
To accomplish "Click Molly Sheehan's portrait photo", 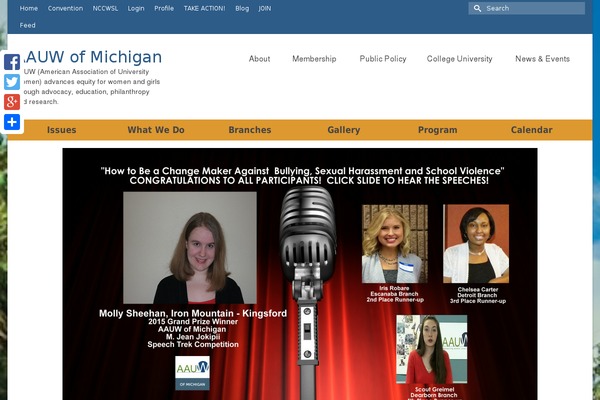I will (x=190, y=248).
